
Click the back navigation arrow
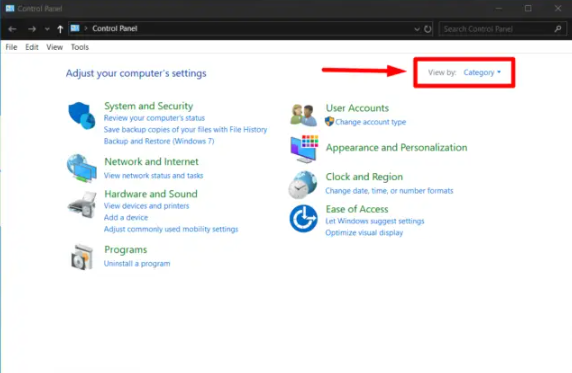(x=12, y=29)
